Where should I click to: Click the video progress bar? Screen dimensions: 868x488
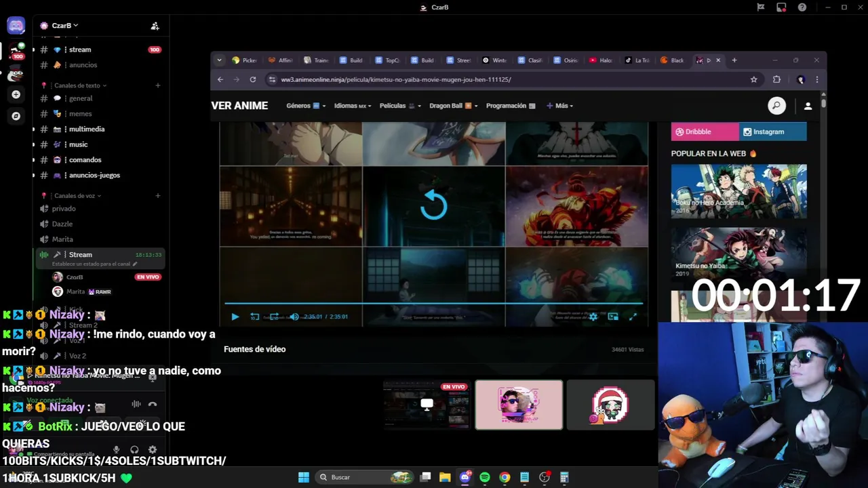(x=434, y=304)
